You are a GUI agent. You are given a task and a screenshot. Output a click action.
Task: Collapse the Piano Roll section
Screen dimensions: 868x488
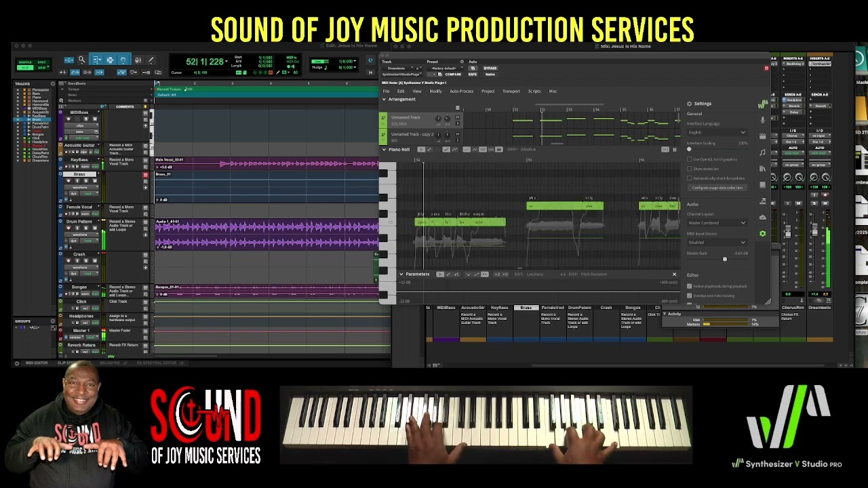tap(384, 149)
